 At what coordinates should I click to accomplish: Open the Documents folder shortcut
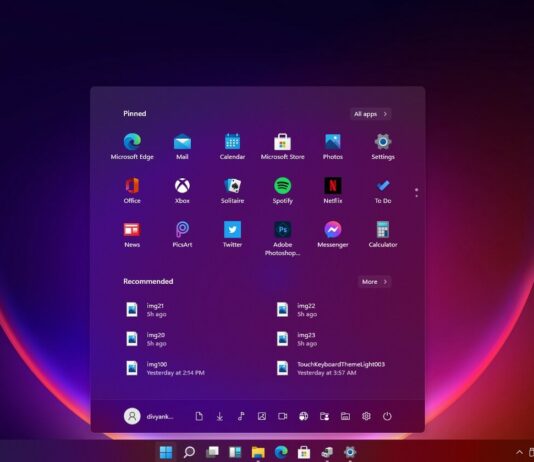[199, 416]
